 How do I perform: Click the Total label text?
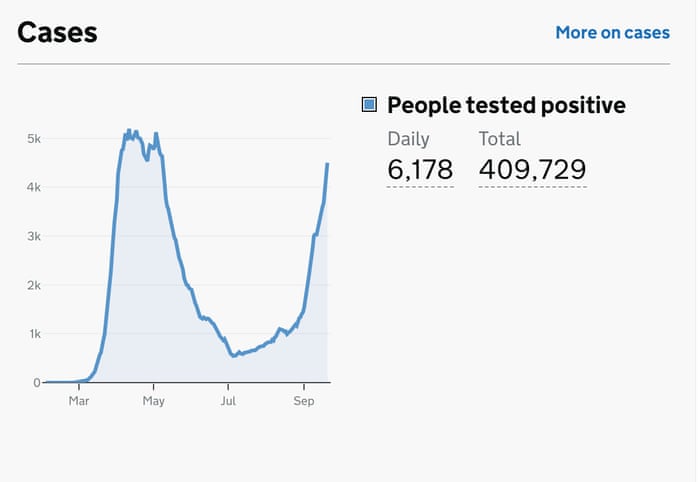[x=499, y=139]
